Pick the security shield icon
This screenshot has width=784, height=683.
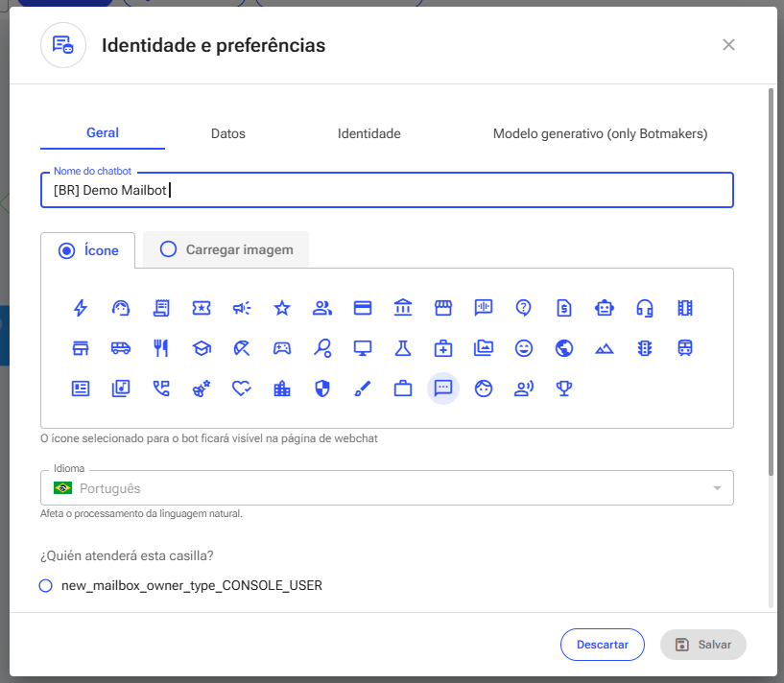tap(322, 389)
